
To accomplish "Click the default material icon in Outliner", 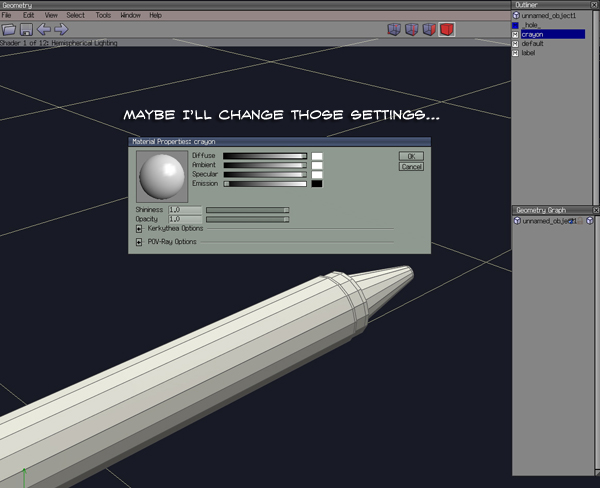I will pos(515,44).
